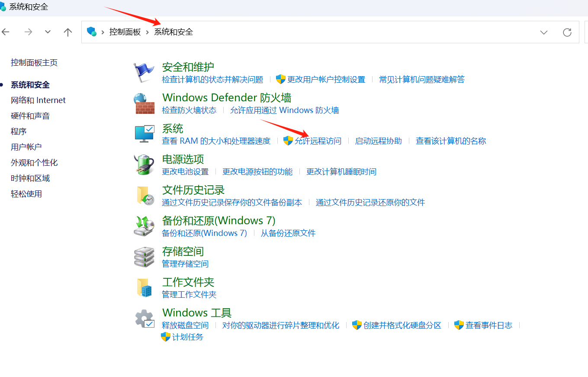Viewport: 588px width, 377px height.
Task: Click 启动远程协助 link
Action: [x=379, y=141]
